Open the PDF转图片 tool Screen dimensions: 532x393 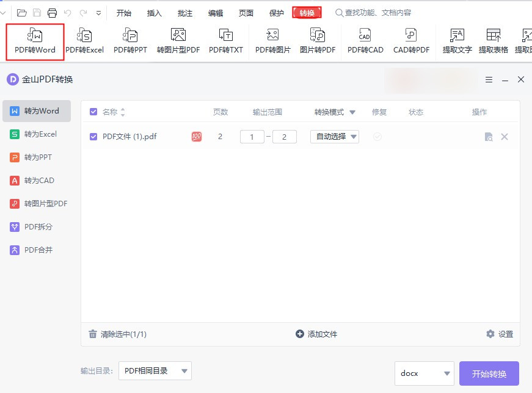(x=273, y=40)
